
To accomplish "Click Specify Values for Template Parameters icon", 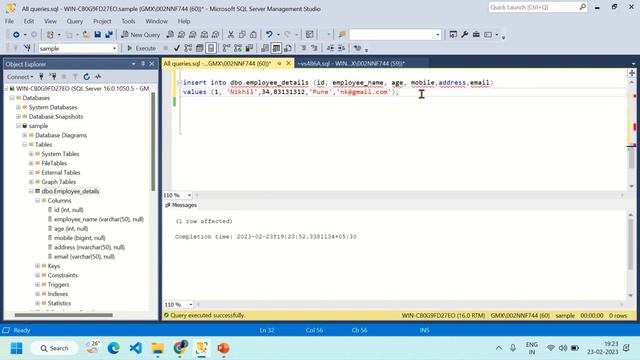I will pos(358,48).
